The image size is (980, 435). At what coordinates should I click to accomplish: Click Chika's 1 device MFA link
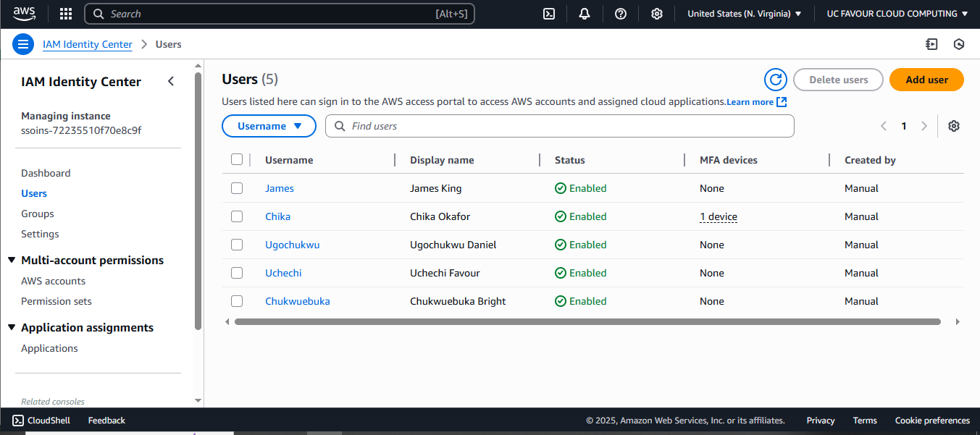719,216
